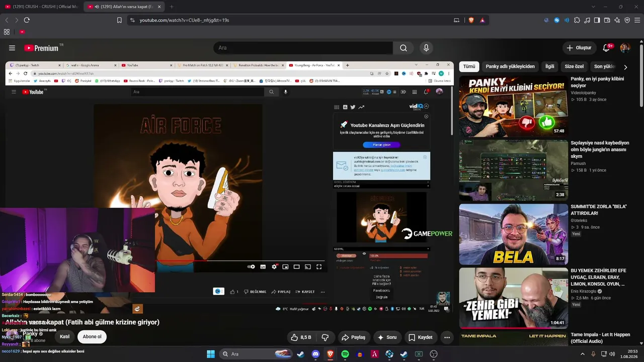This screenshot has height=362, width=644.
Task: Start voice search with the microphone
Action: pos(426,48)
